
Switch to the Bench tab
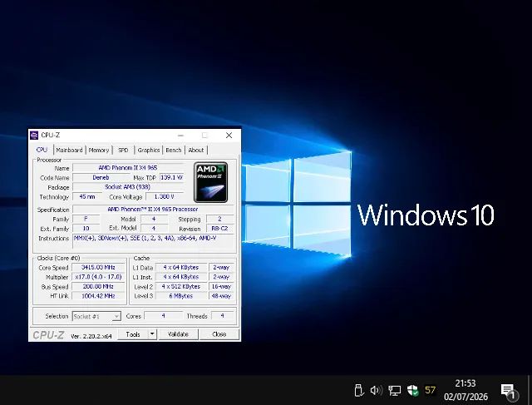coord(174,150)
